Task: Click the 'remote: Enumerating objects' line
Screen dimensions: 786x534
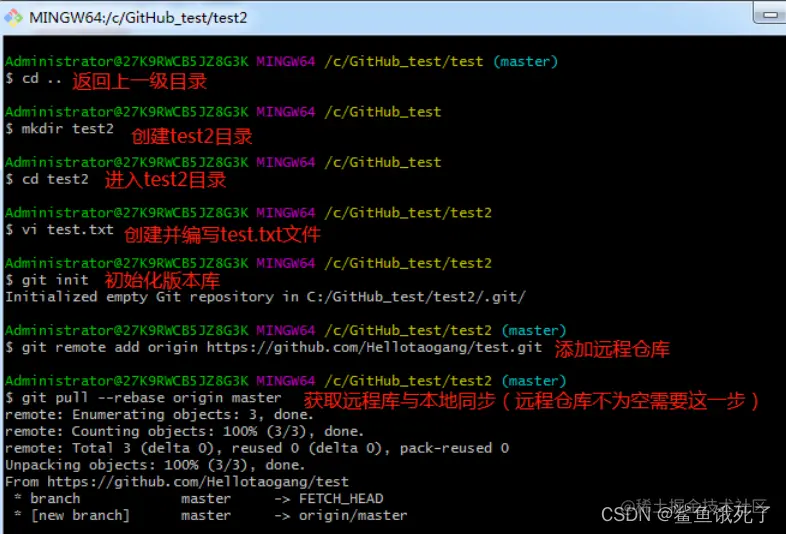Action: pyautogui.click(x=159, y=415)
